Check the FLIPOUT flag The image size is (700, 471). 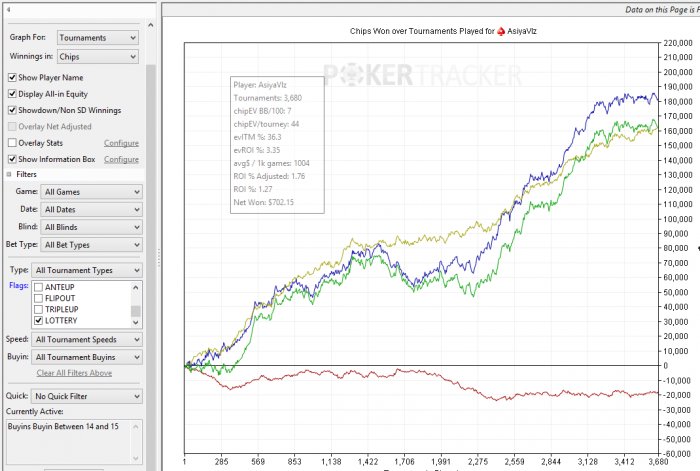point(38,298)
